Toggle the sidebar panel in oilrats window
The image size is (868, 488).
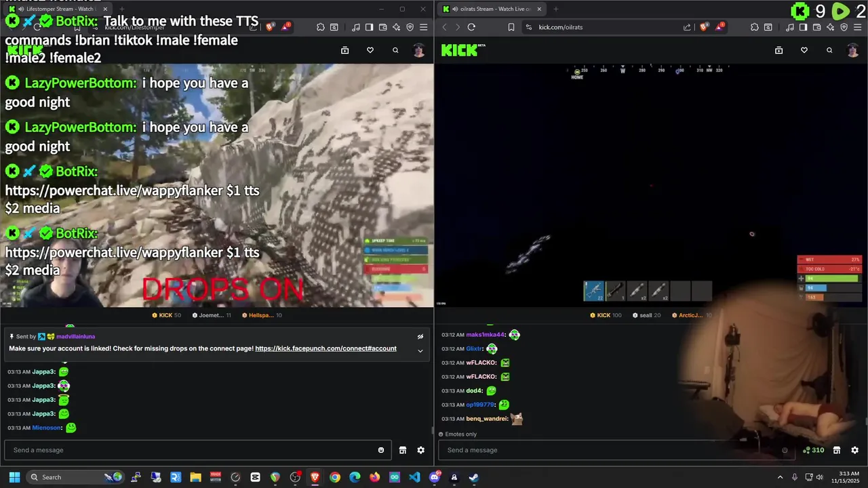[x=803, y=27]
